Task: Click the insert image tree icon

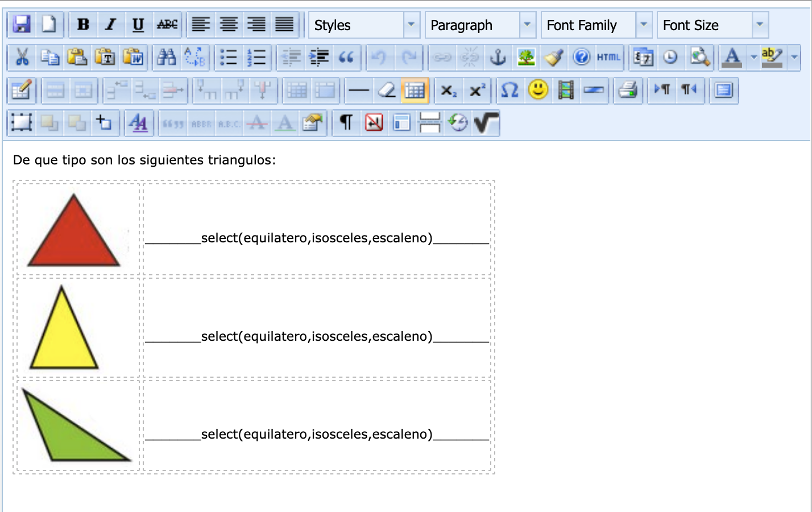Action: point(526,57)
